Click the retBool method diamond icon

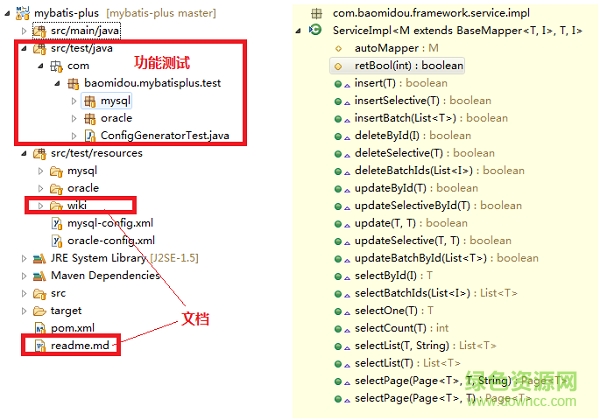point(338,66)
